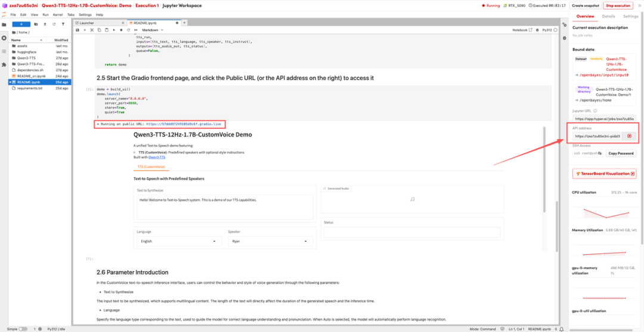
Task: Cut the selected cell using the scissors icon
Action: [x=92, y=30]
